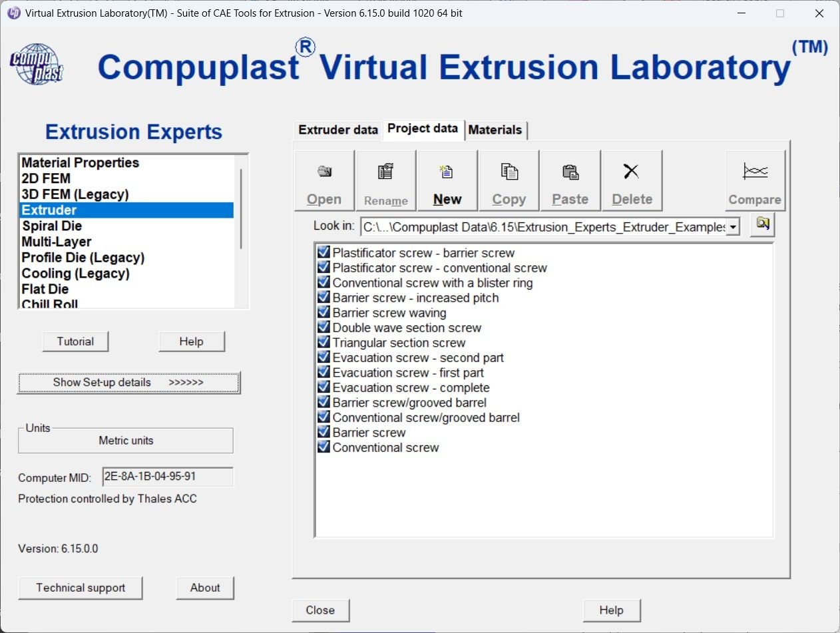Select Cooling (Legacy) entry

[x=126, y=274]
